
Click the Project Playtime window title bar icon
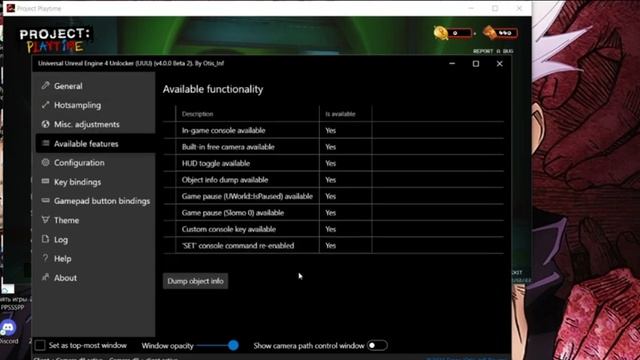11,8
